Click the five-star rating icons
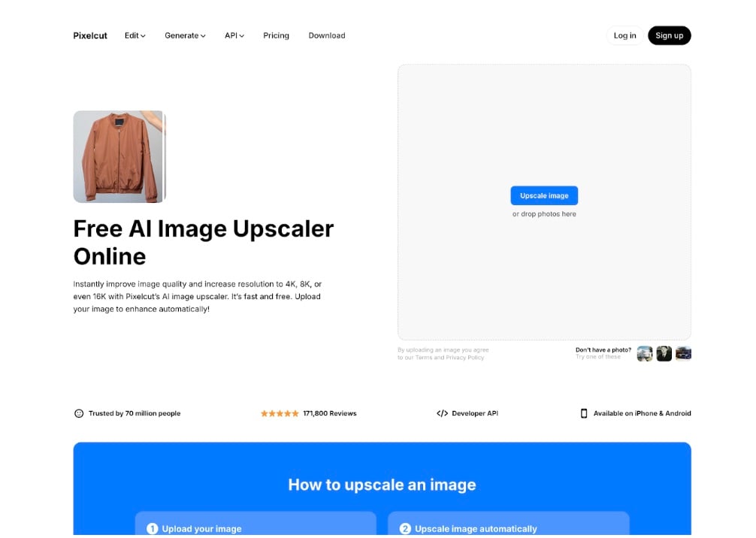756x538 pixels. coord(280,413)
